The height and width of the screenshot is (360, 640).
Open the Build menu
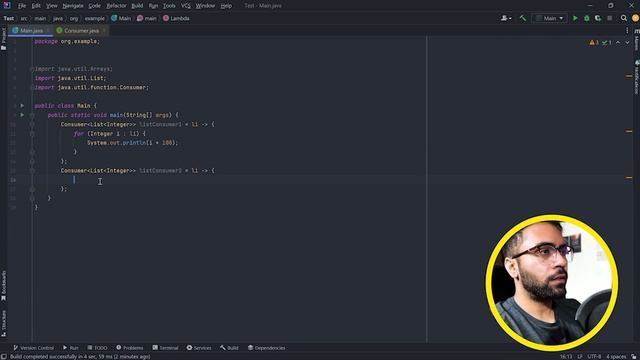(x=137, y=6)
